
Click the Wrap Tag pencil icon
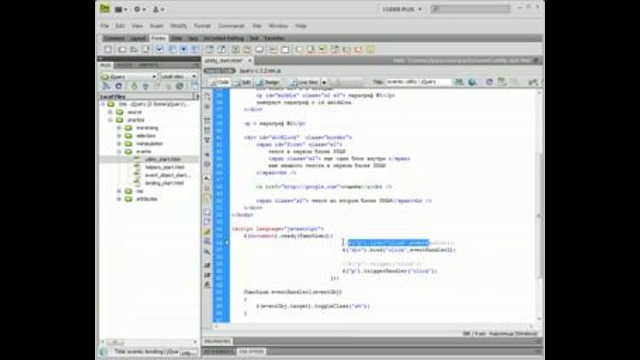tap(207, 232)
